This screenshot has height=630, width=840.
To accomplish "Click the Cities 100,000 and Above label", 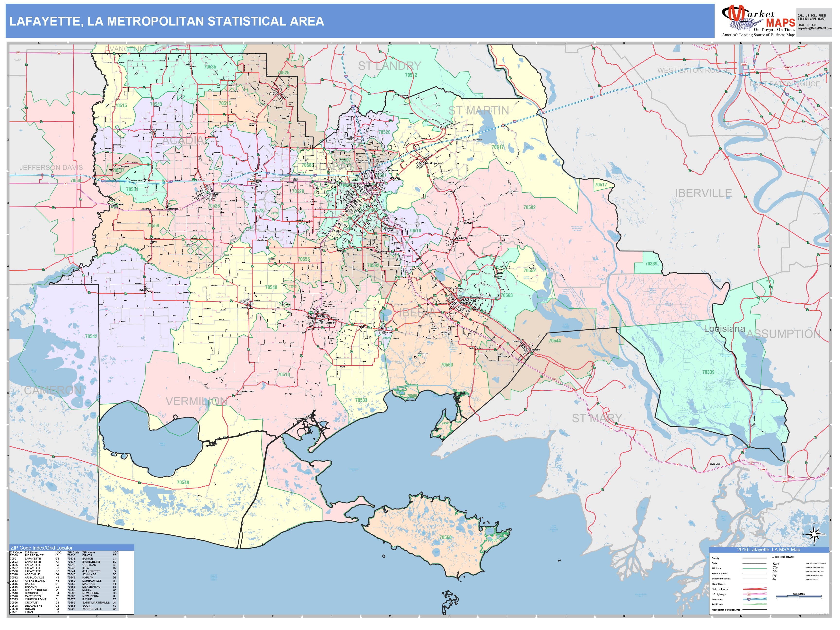I will coord(817,563).
